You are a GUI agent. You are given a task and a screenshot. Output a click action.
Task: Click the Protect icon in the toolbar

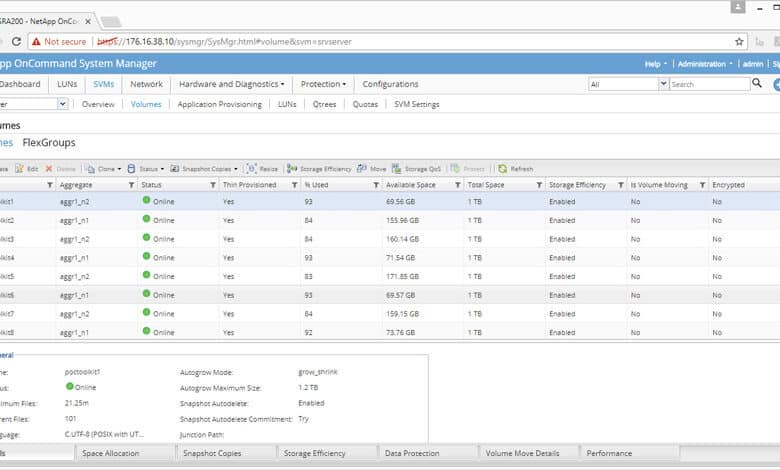coord(455,169)
